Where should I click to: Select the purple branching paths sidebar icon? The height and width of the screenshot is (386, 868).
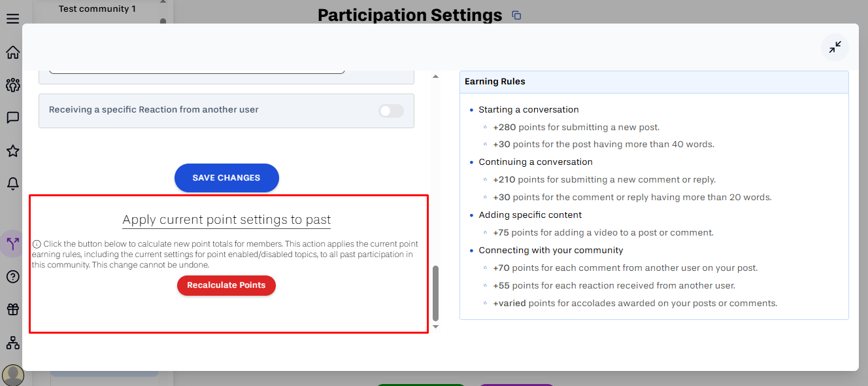click(x=12, y=244)
